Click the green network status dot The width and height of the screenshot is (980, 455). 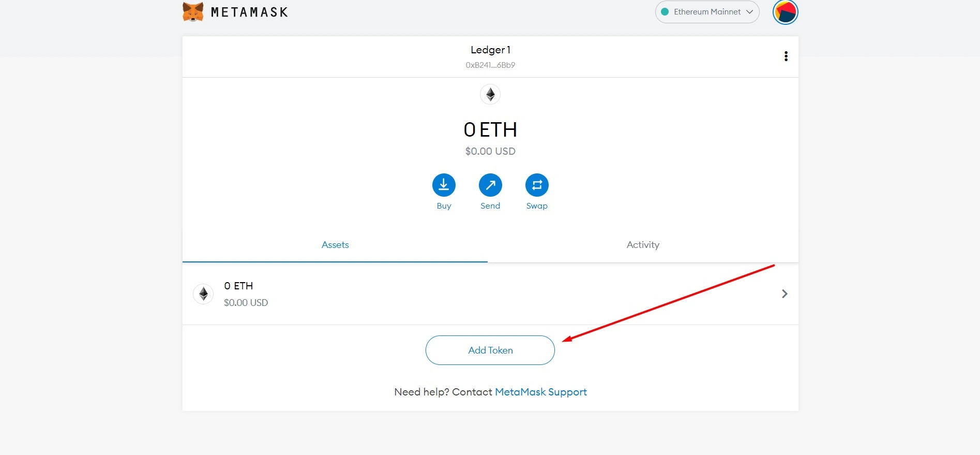tap(665, 12)
